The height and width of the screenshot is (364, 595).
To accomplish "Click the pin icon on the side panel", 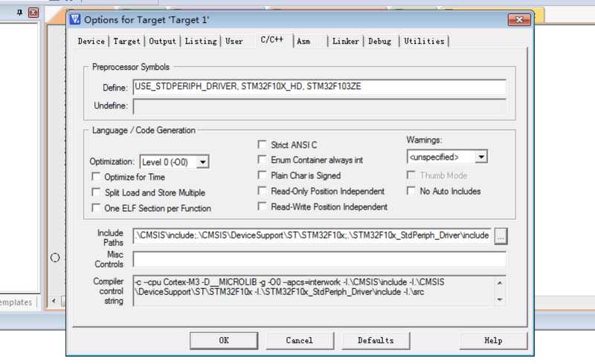I will point(20,13).
